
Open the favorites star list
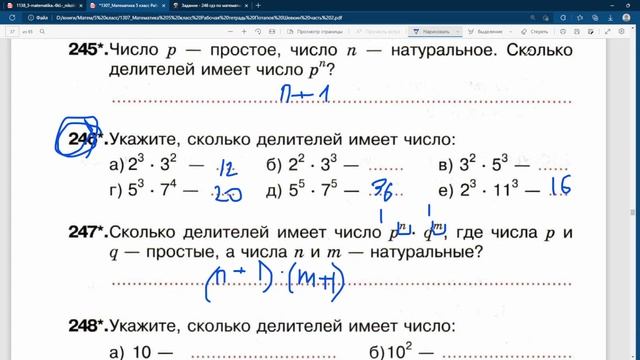(580, 18)
